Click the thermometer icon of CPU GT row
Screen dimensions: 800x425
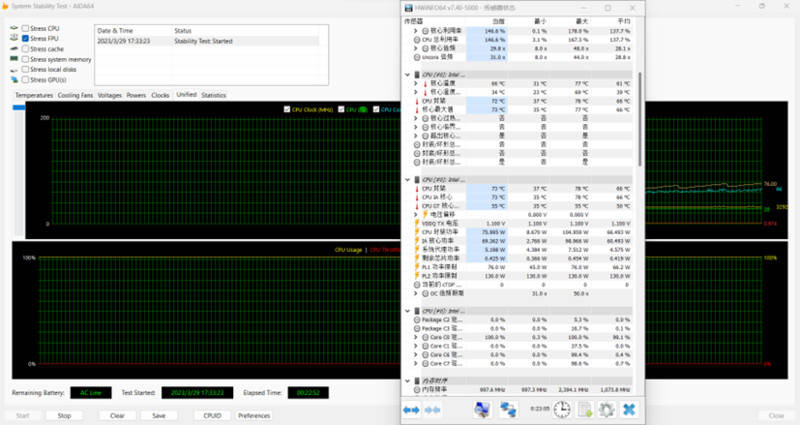click(x=417, y=206)
